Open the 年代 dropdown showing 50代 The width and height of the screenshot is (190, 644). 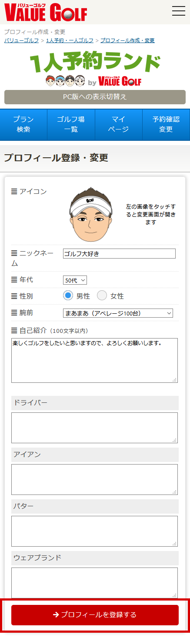[75, 280]
